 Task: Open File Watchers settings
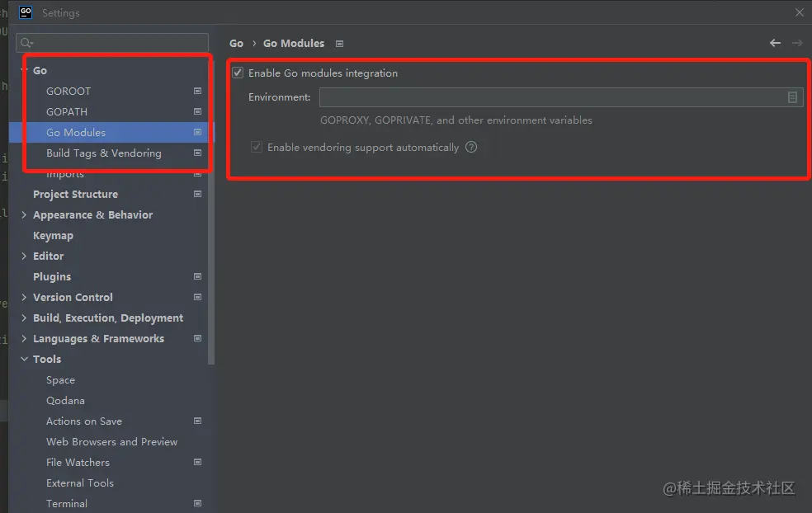point(78,462)
